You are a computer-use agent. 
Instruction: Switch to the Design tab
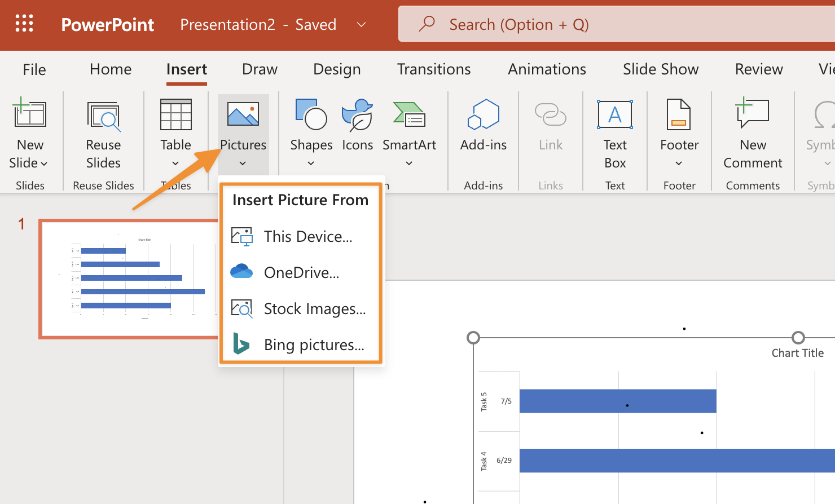click(x=337, y=69)
